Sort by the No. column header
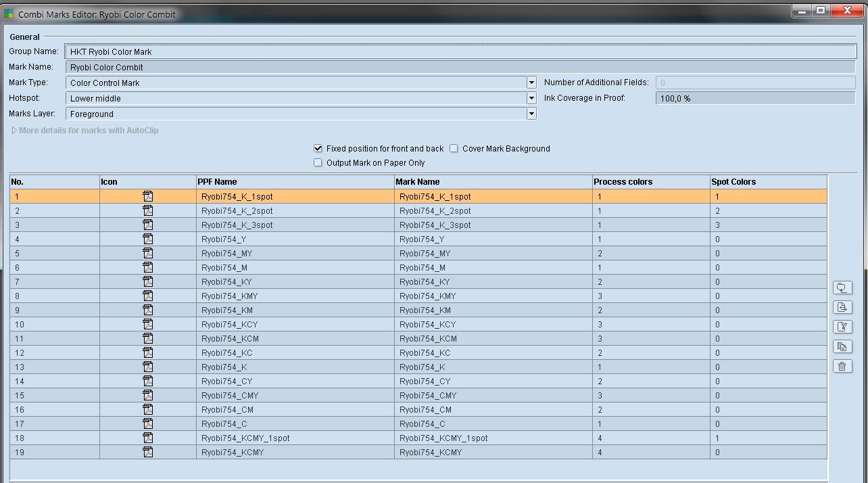This screenshot has height=483, width=868. point(55,182)
